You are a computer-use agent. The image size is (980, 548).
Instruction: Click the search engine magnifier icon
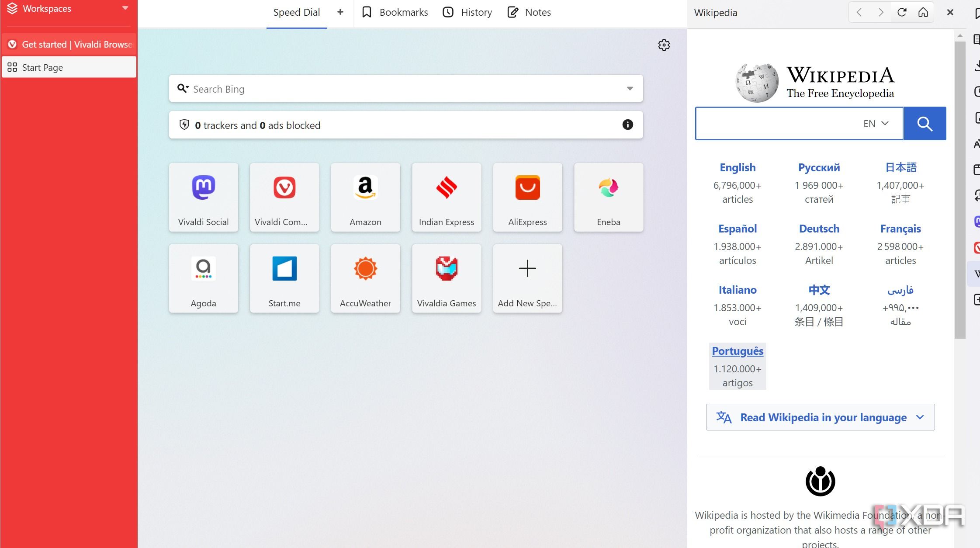(x=183, y=89)
